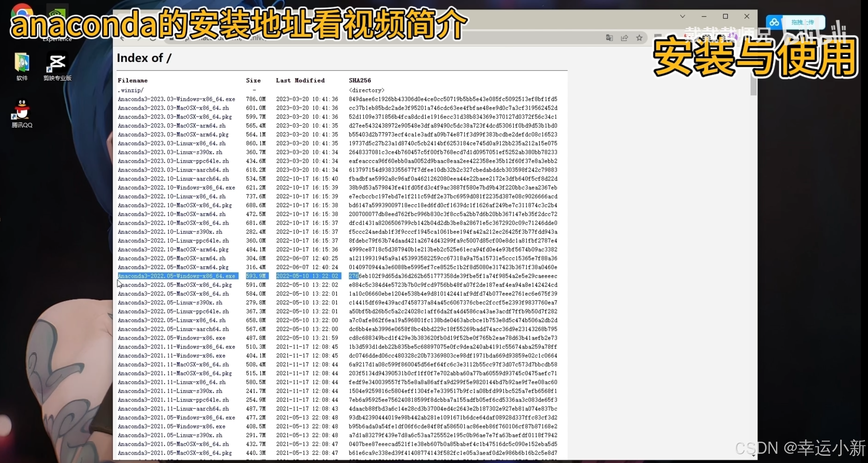Maximize the browser window
This screenshot has width=868, height=463.
725,16
